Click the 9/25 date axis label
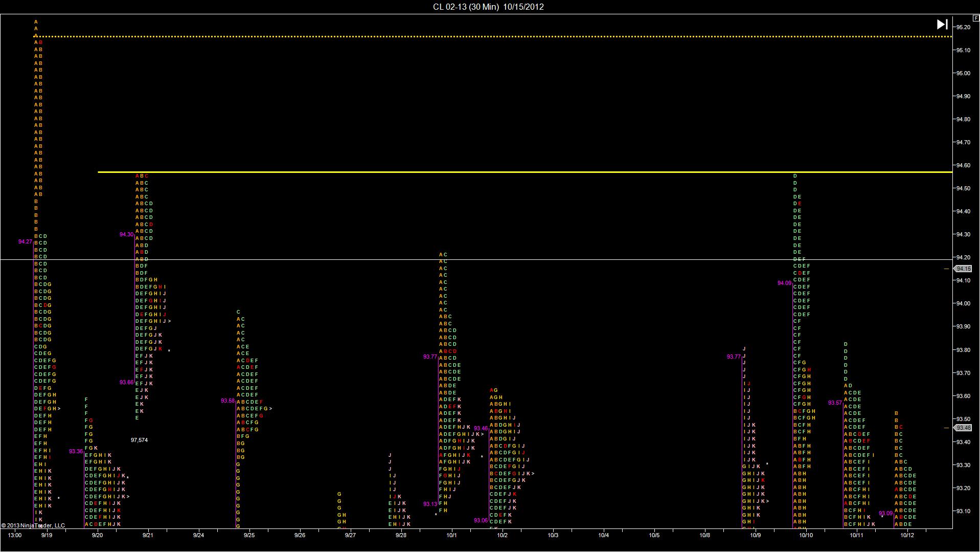 [x=249, y=535]
